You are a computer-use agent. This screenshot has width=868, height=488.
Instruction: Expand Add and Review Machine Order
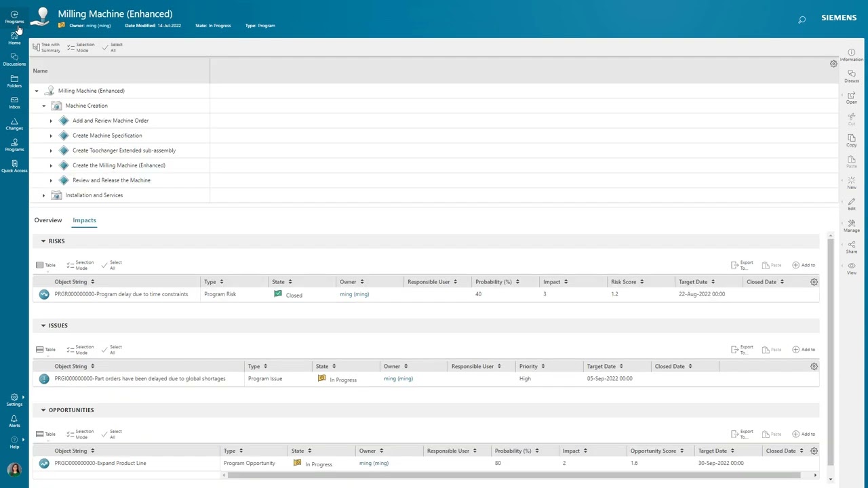coord(51,121)
